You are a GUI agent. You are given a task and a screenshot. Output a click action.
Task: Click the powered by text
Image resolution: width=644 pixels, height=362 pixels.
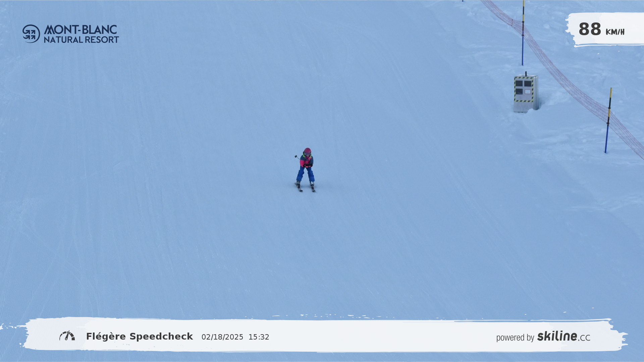[515, 338]
